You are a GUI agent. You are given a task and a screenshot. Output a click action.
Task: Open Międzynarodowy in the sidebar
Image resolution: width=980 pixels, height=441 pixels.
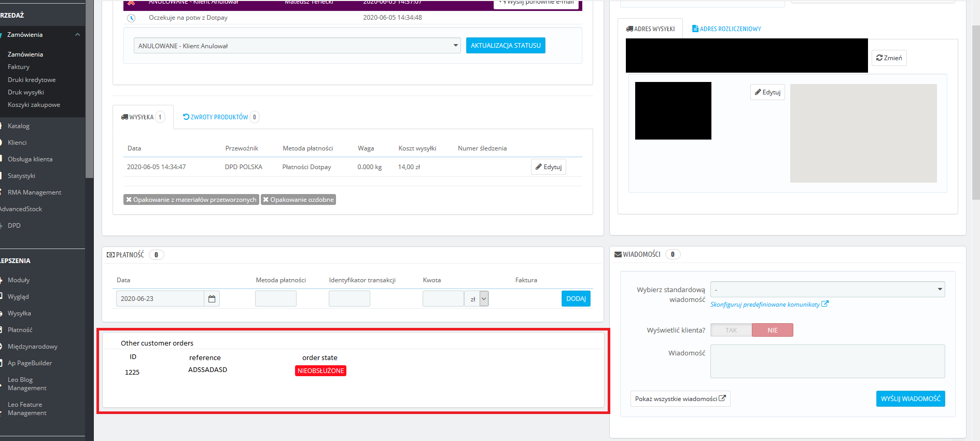click(33, 347)
